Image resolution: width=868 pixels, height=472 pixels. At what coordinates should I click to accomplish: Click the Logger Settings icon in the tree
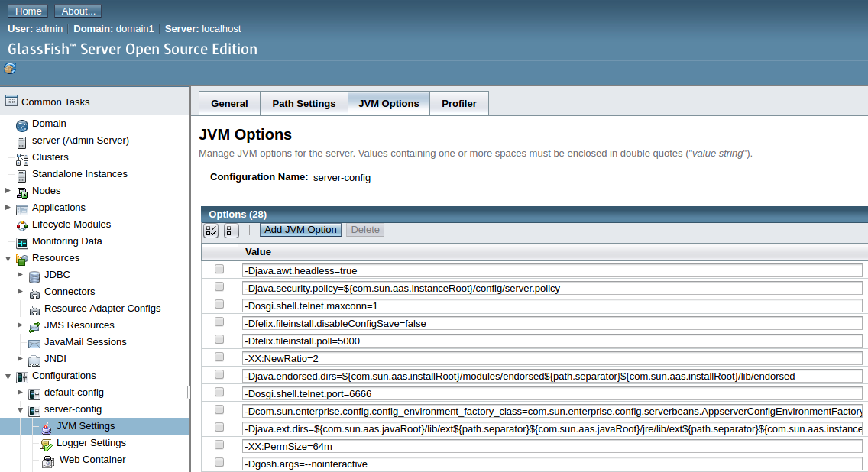[46, 443]
